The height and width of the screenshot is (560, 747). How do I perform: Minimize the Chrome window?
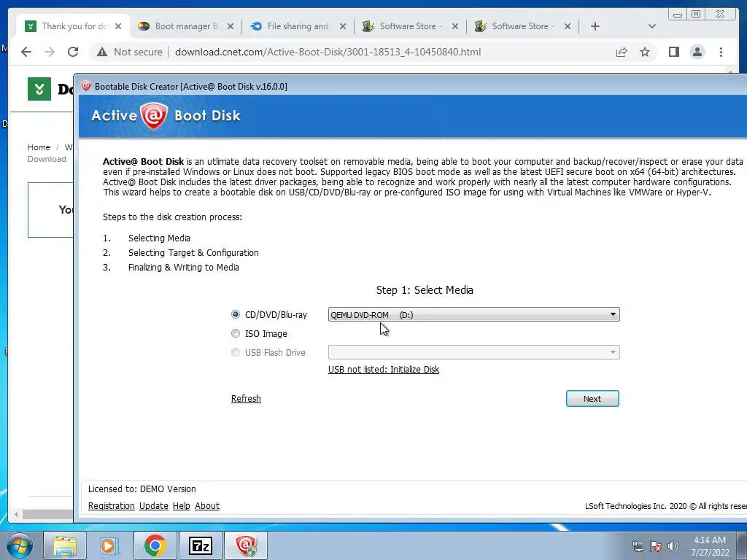[x=678, y=15]
